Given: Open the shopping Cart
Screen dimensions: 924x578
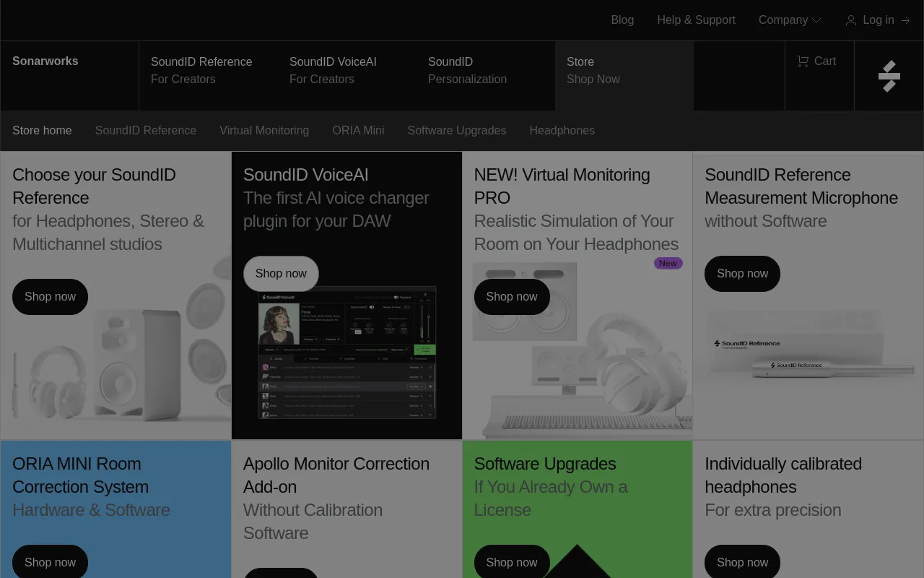Looking at the screenshot, I should (x=816, y=61).
